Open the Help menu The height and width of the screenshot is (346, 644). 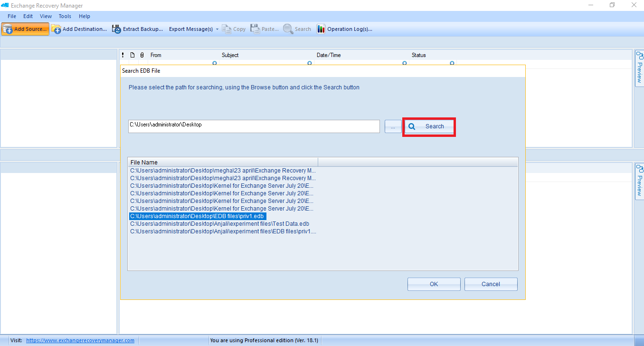(85, 16)
